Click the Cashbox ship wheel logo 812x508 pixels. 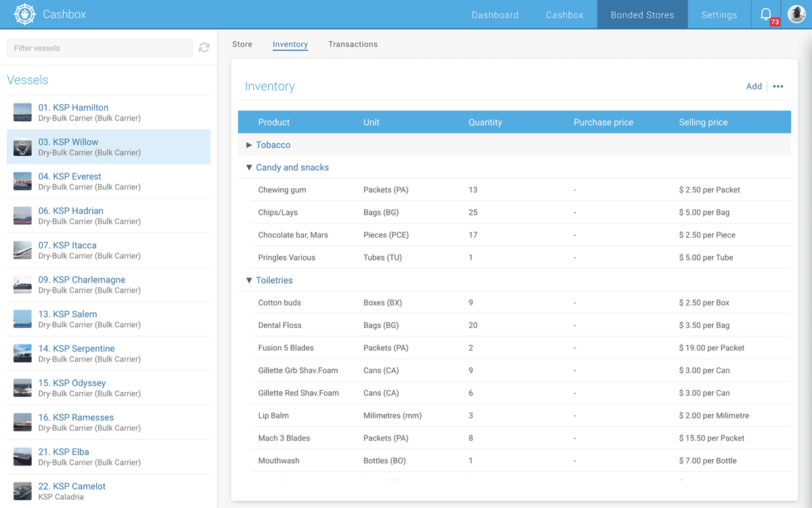point(25,14)
